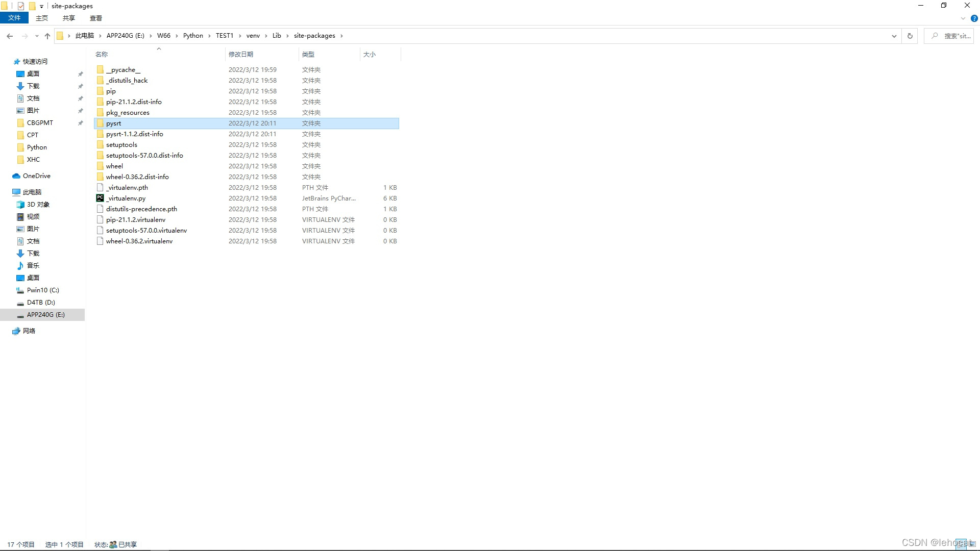
Task: Select the pip folder icon
Action: 100,91
